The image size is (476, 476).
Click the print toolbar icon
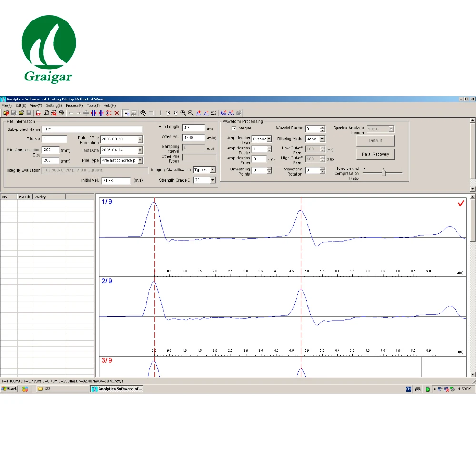click(61, 113)
